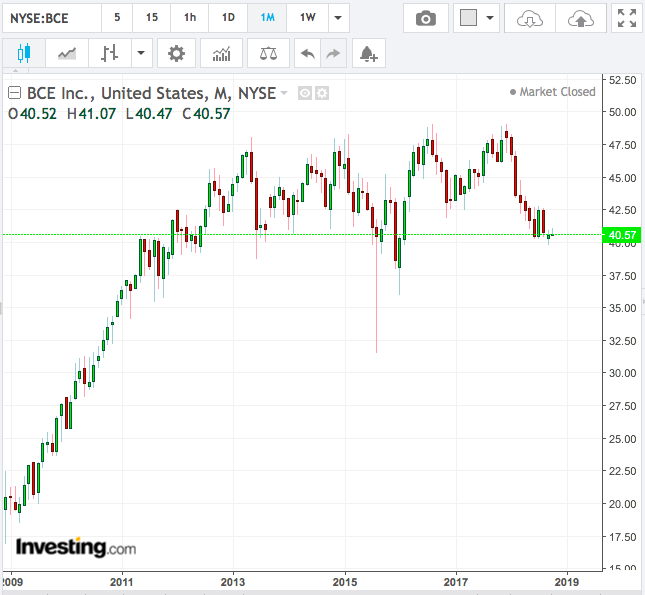Switch to the 1W interval
645x595 pixels.
(x=307, y=18)
